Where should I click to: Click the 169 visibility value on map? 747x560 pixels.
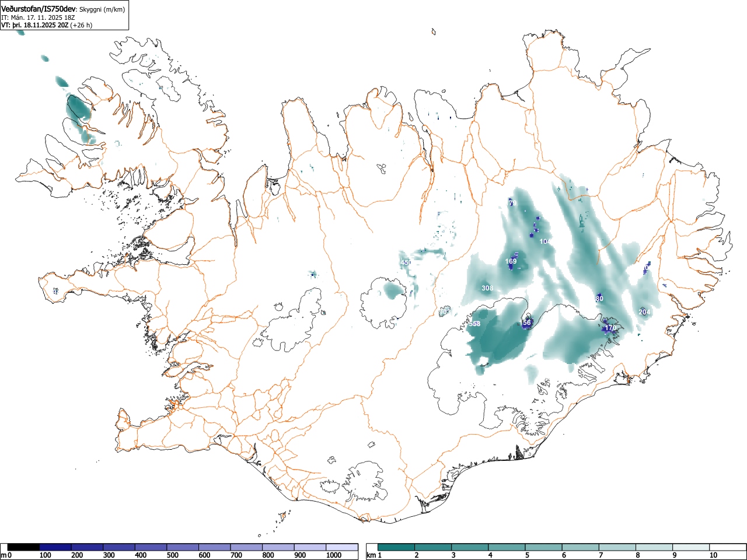click(x=511, y=261)
